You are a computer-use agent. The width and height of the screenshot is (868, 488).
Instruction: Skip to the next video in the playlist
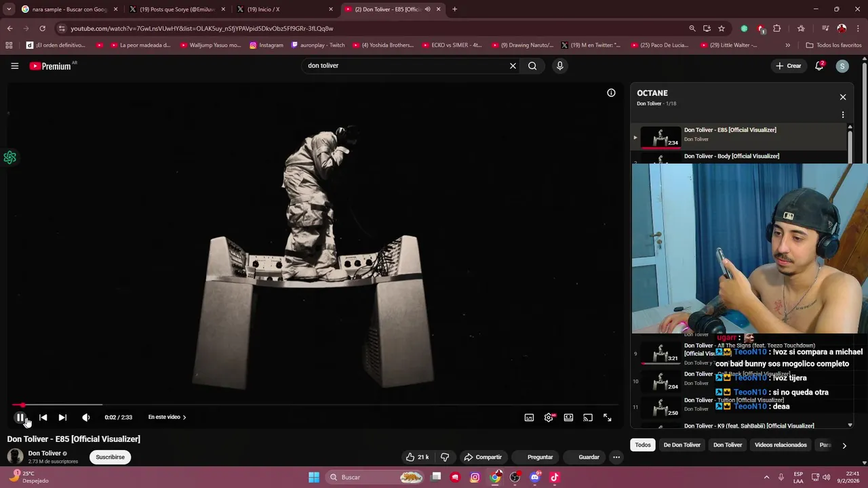click(62, 418)
